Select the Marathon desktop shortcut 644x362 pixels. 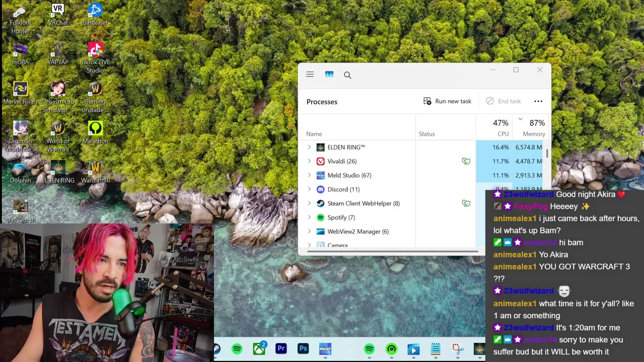click(x=95, y=133)
